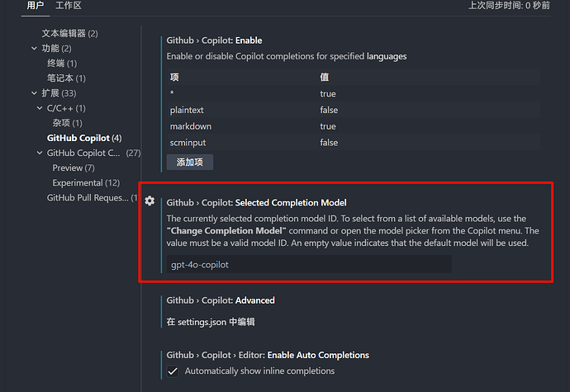Select Experimental (12) tree item

[86, 182]
